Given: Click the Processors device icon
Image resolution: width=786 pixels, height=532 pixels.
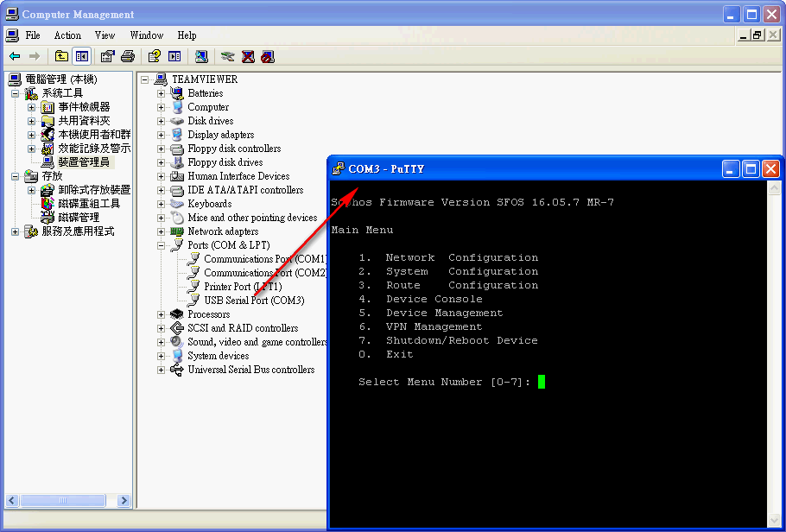Looking at the screenshot, I should coord(176,314).
